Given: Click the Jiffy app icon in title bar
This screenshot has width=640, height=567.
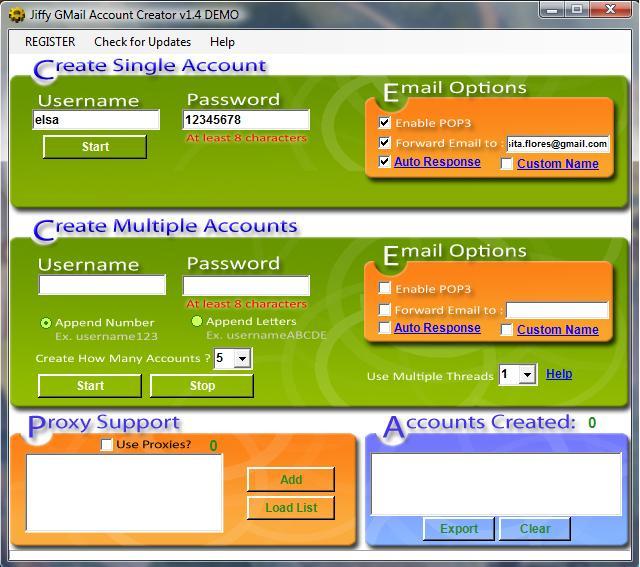Looking at the screenshot, I should [x=17, y=15].
